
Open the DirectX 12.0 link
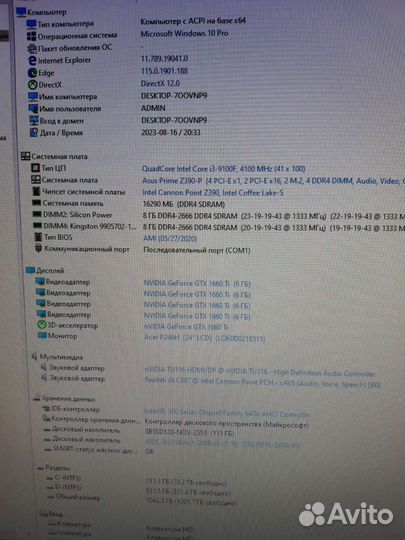[x=160, y=83]
